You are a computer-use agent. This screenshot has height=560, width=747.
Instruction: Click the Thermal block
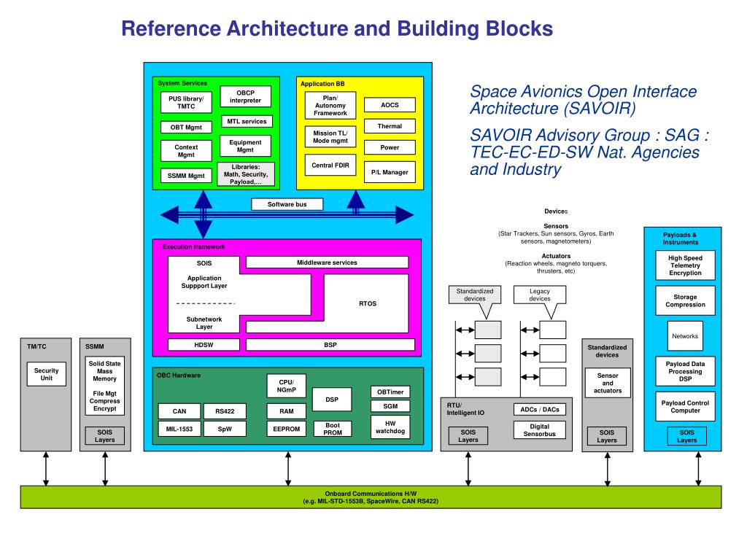(390, 126)
